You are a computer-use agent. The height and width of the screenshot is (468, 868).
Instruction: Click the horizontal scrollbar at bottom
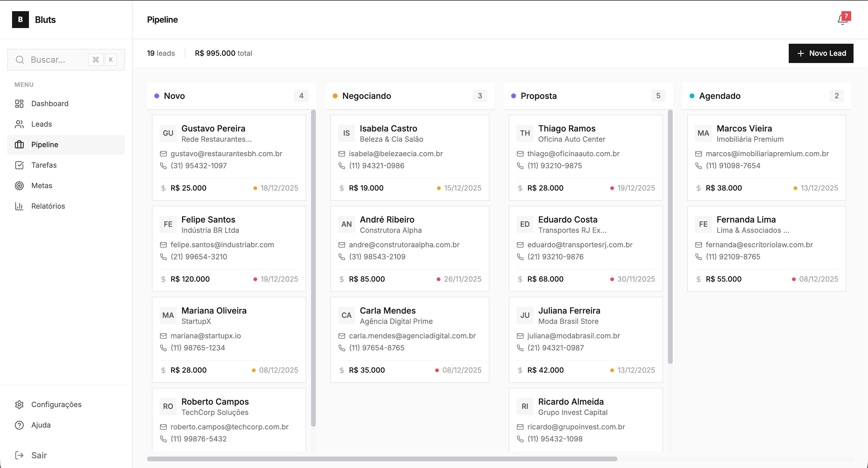point(382,459)
